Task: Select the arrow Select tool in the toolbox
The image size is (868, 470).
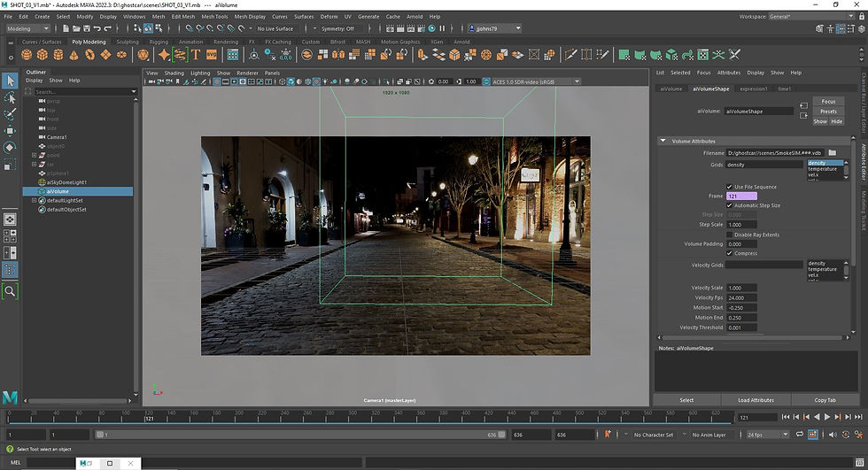Action: pyautogui.click(x=10, y=81)
